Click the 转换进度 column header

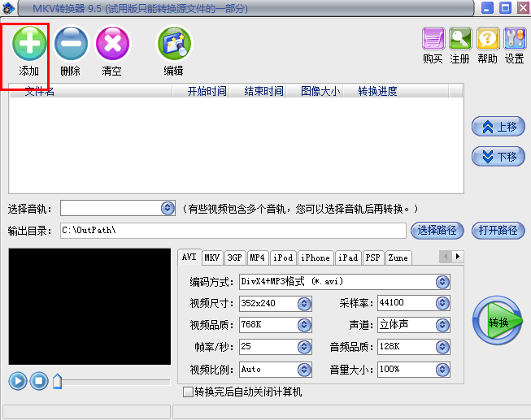(396, 91)
